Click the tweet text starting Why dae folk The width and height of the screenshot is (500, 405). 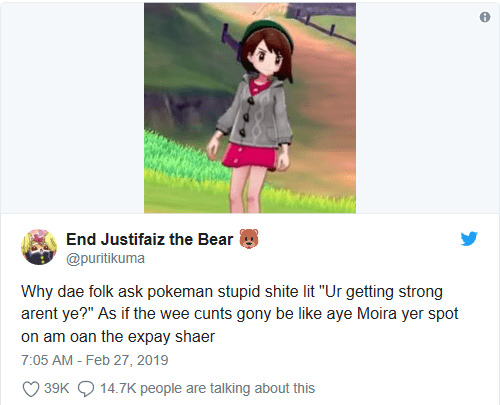tap(240, 314)
